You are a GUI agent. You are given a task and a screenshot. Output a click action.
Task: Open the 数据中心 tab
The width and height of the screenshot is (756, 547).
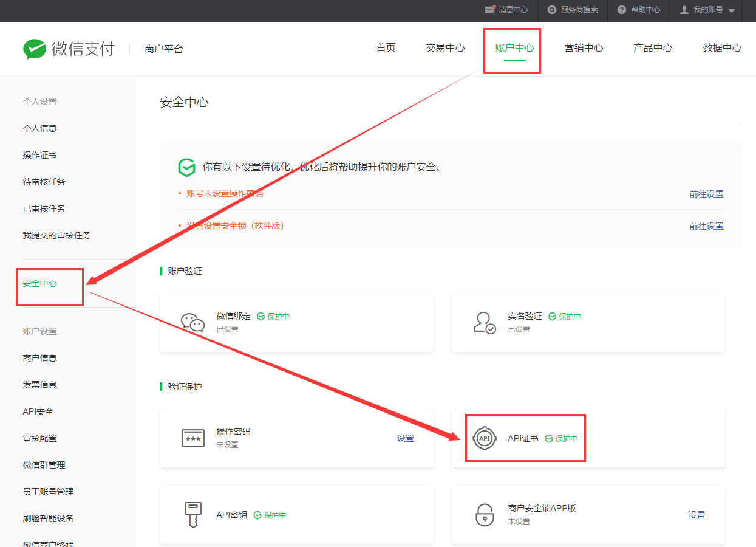tap(722, 48)
